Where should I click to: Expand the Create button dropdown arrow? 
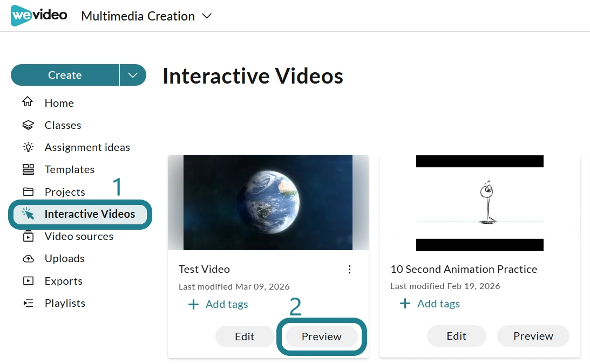(133, 75)
